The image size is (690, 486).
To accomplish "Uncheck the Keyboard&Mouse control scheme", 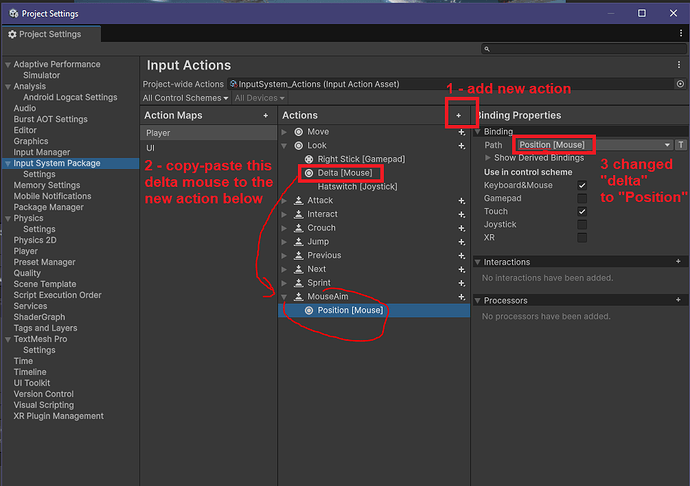I will point(582,185).
